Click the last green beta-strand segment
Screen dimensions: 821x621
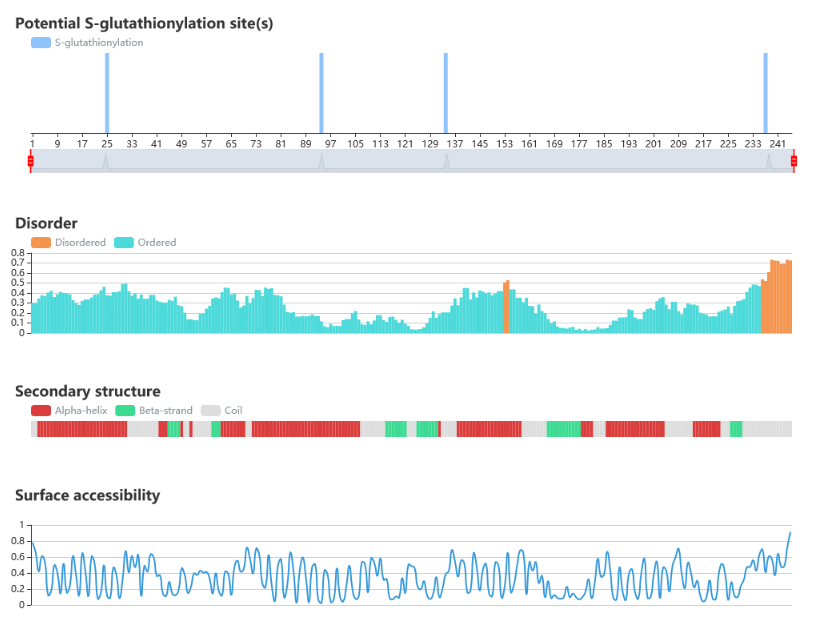[x=736, y=429]
